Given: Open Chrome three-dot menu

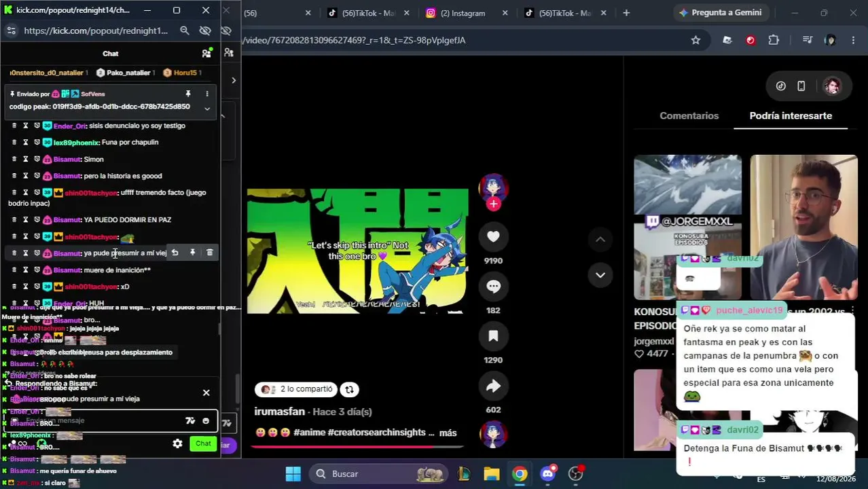Looking at the screenshot, I should [853, 40].
